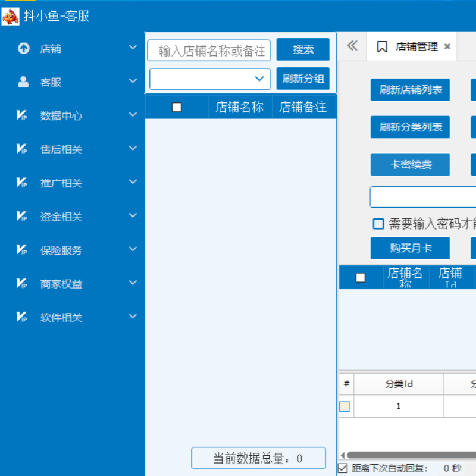Click 店铺名称 header in 店铺管理 table
476x476 pixels.
click(x=406, y=277)
